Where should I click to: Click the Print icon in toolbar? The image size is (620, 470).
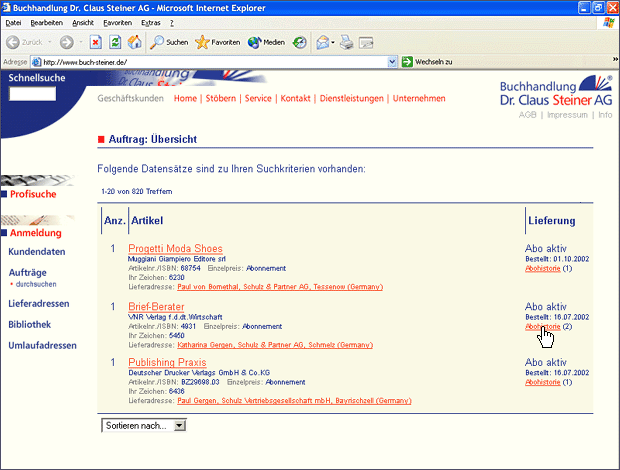click(347, 42)
